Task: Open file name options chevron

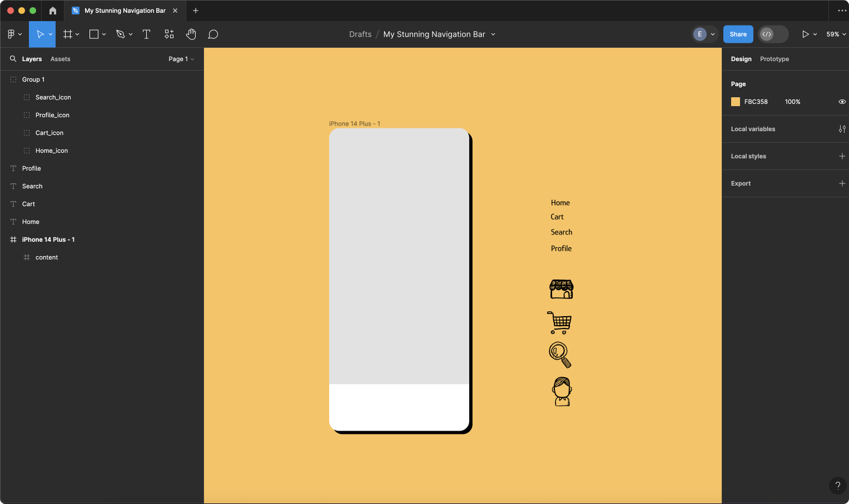Action: pos(493,34)
